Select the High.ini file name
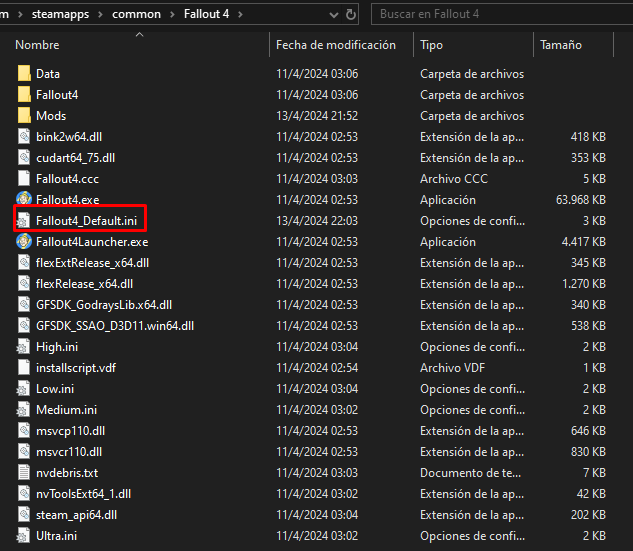The image size is (633, 551). (x=57, y=347)
